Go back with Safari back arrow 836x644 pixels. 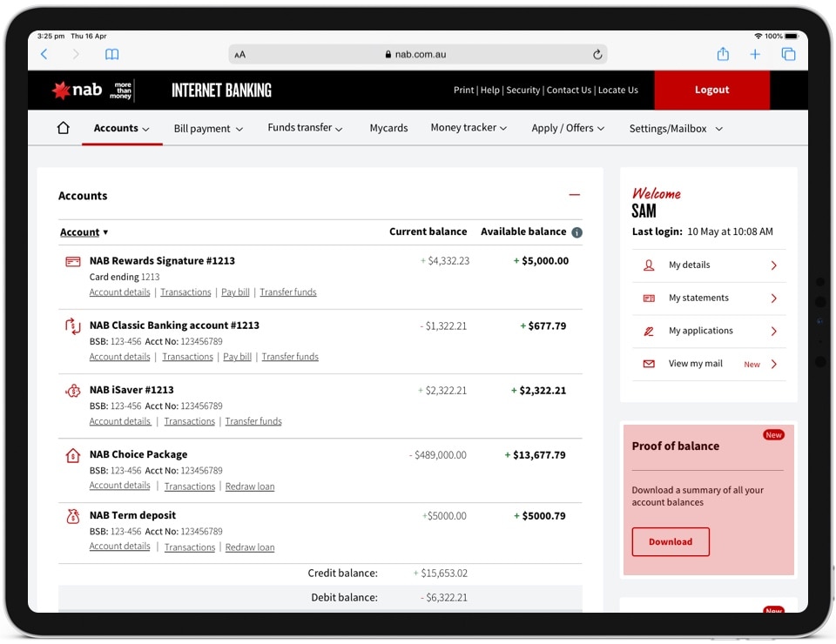(x=44, y=54)
